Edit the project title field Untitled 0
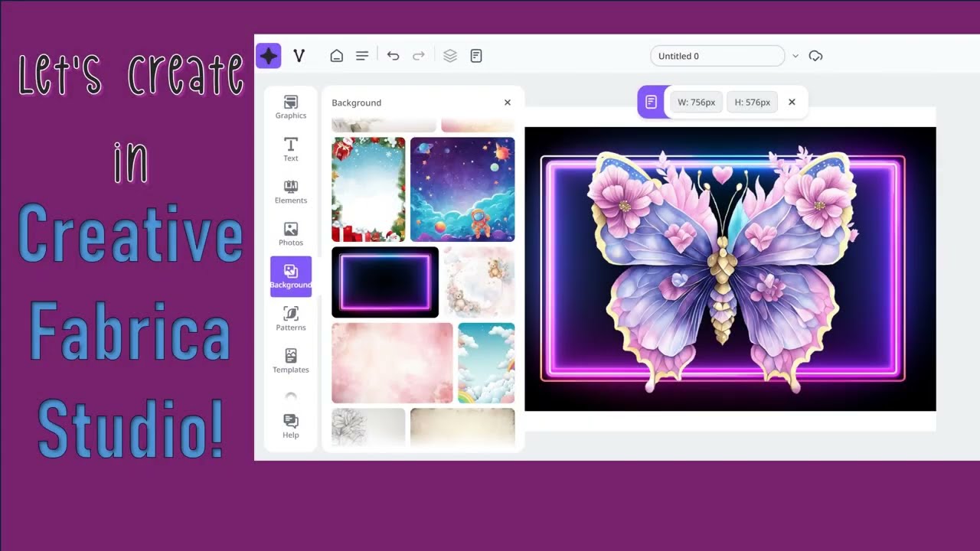This screenshot has width=980, height=551. 717,56
